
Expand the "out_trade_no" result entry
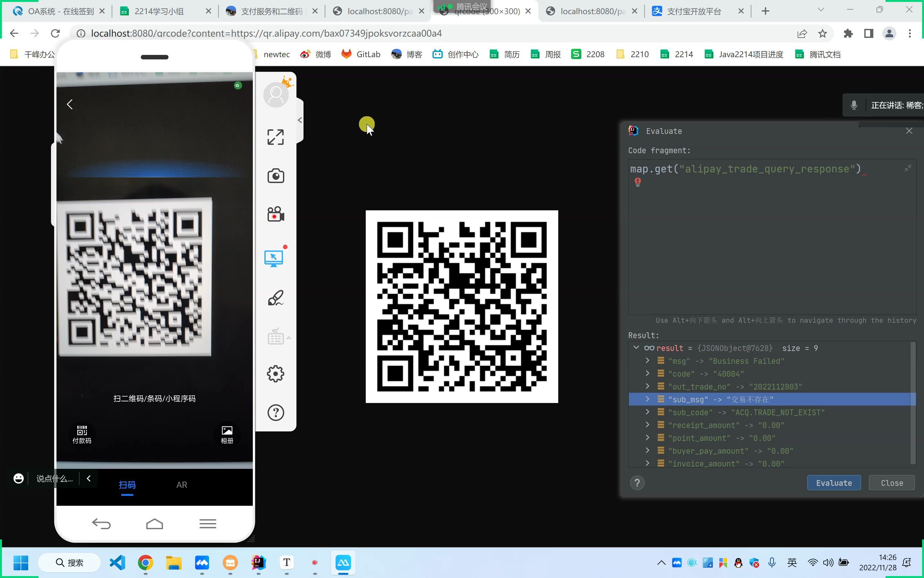[647, 386]
